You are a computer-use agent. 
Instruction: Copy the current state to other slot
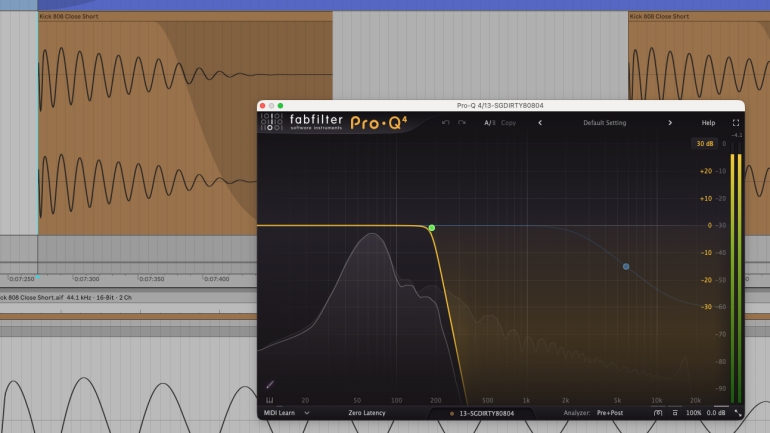click(x=508, y=123)
